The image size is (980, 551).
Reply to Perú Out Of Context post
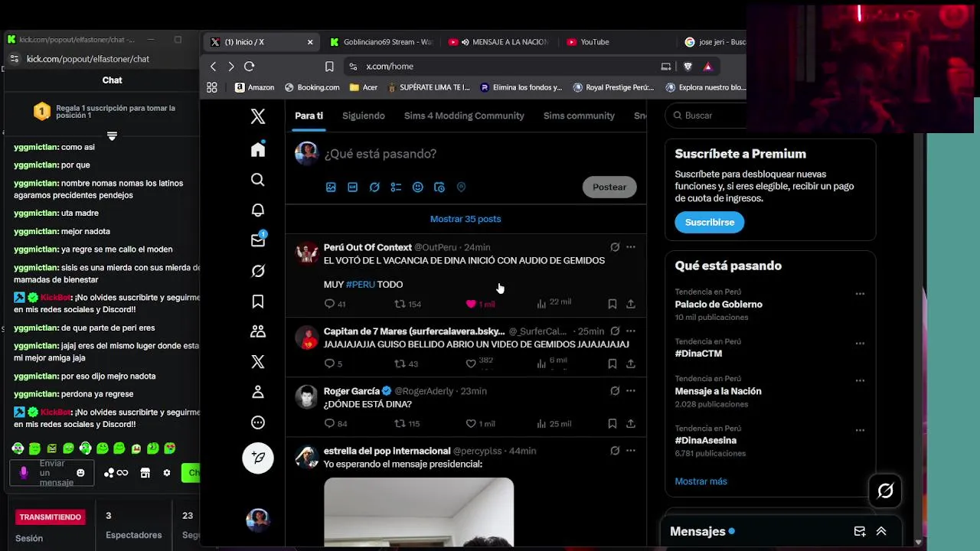click(330, 304)
